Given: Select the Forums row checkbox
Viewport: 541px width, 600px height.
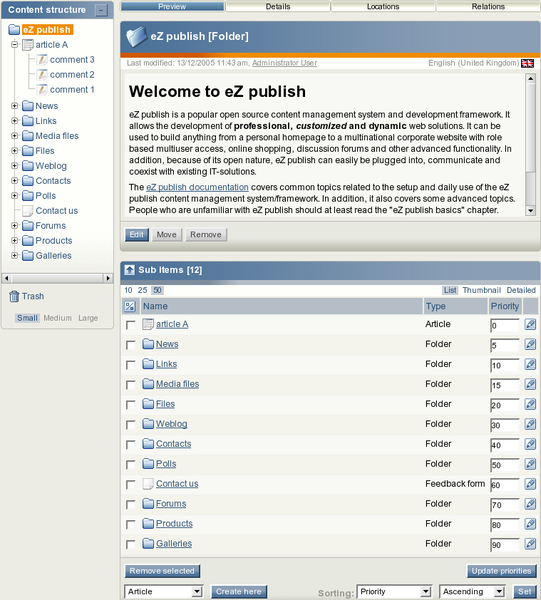Looking at the screenshot, I should point(130,504).
